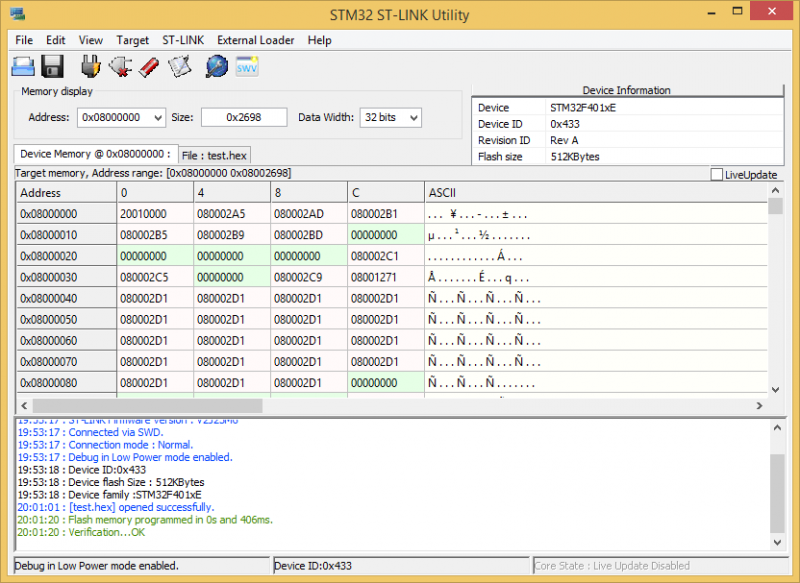Viewport: 800px width, 583px height.
Task: Click the log panel scrollbar up arrow
Action: pos(777,428)
